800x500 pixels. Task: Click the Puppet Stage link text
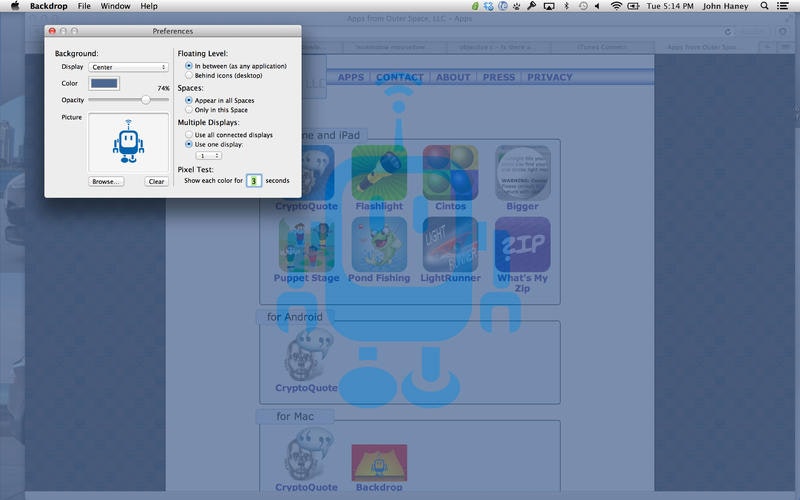click(x=307, y=278)
